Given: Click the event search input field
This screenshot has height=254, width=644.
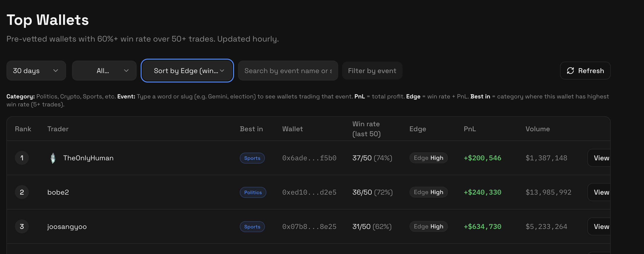Looking at the screenshot, I should (288, 71).
